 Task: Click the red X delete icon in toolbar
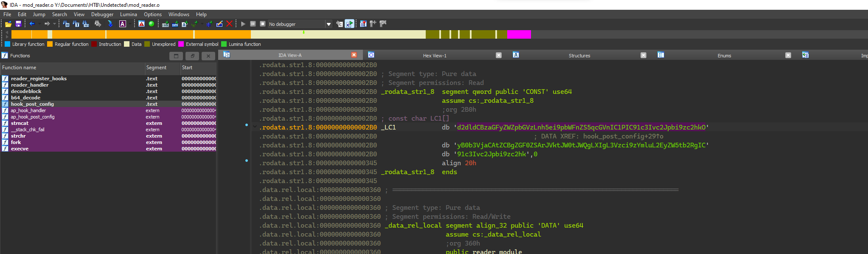point(229,24)
